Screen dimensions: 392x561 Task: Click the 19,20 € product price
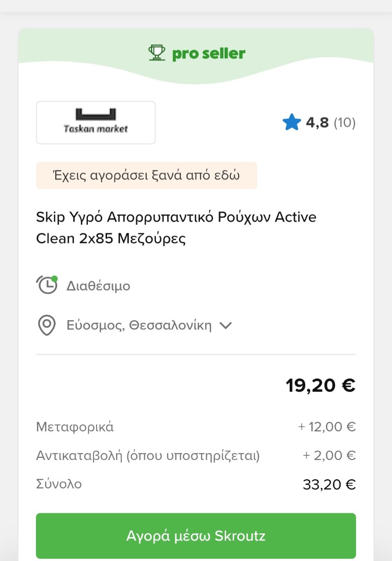(x=321, y=386)
